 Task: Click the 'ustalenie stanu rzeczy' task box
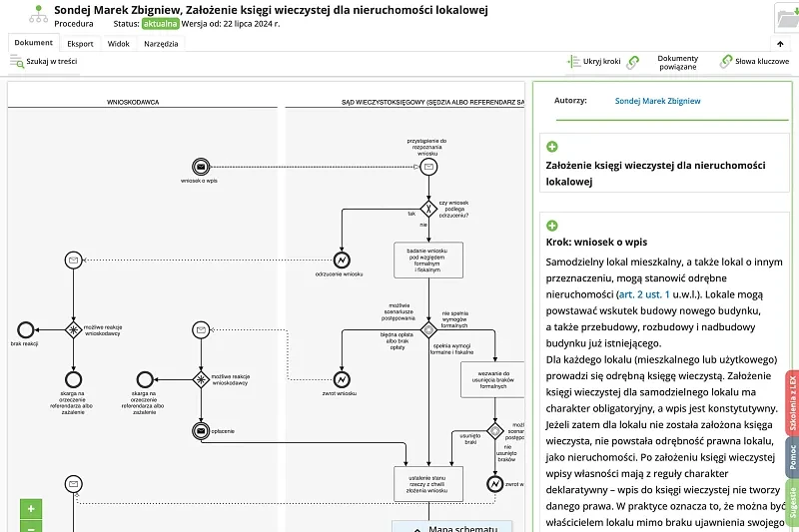[x=428, y=484]
